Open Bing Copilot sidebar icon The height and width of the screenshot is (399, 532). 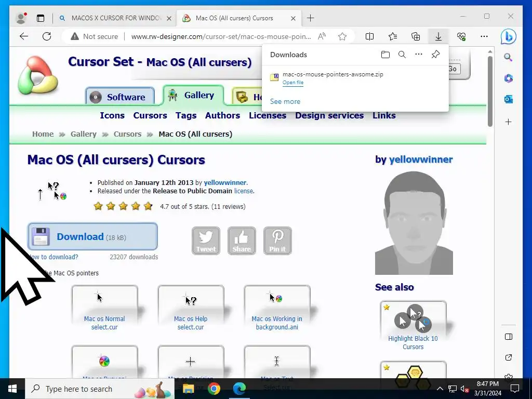coord(508,37)
